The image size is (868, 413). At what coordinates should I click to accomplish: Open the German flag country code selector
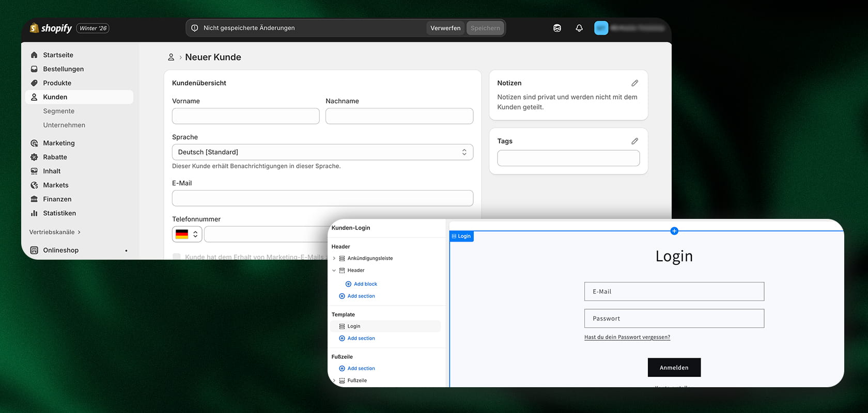187,234
